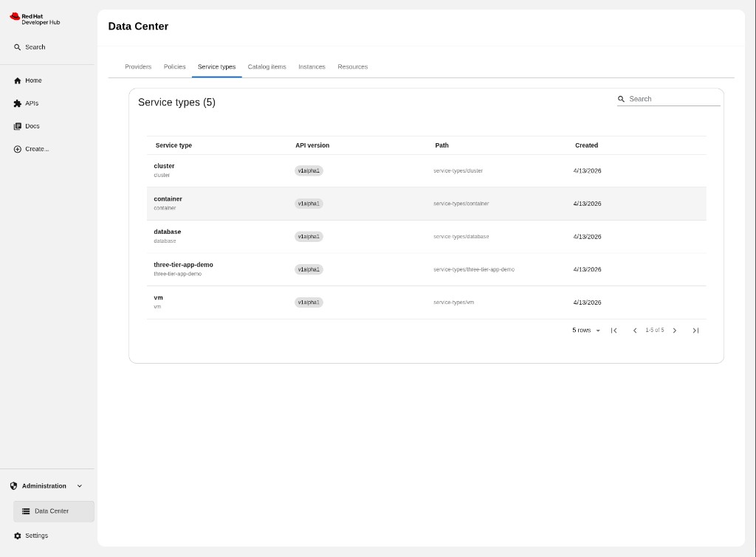Image resolution: width=756 pixels, height=557 pixels.
Task: Click the v1alpha1 chip in container row
Action: (309, 204)
